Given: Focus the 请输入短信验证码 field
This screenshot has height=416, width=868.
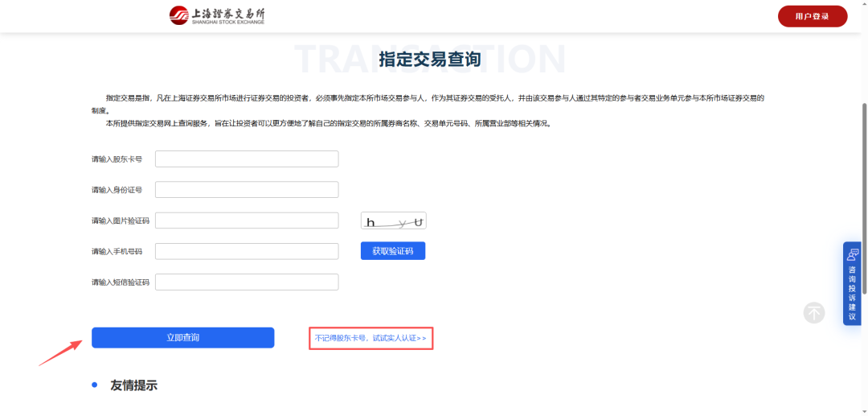Looking at the screenshot, I should 247,282.
